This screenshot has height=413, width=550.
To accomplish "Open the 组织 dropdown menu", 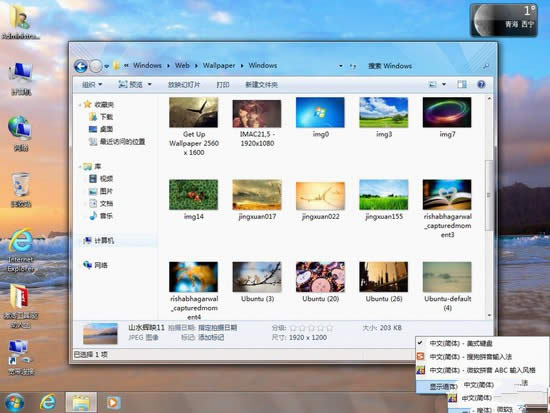I will [x=92, y=85].
